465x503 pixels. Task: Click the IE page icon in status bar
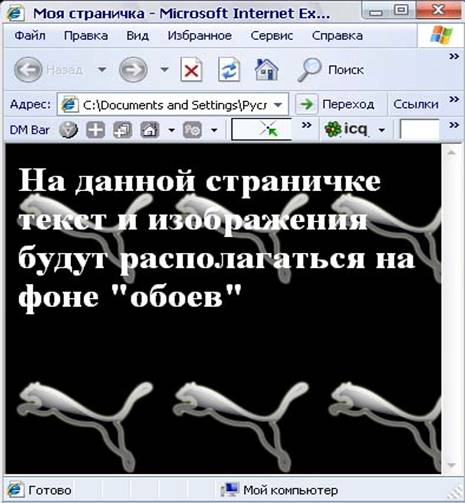pos(15,490)
